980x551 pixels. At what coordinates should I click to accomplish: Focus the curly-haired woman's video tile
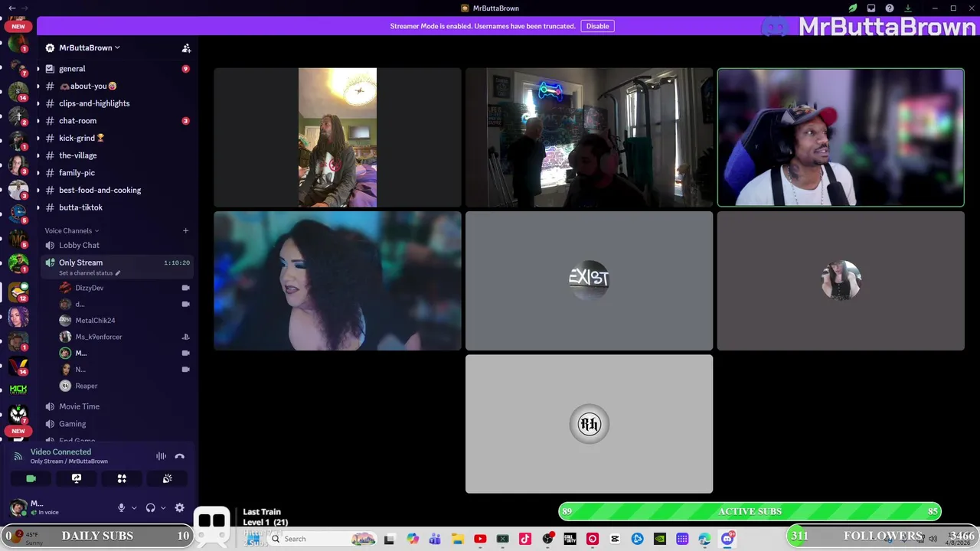[x=338, y=281]
